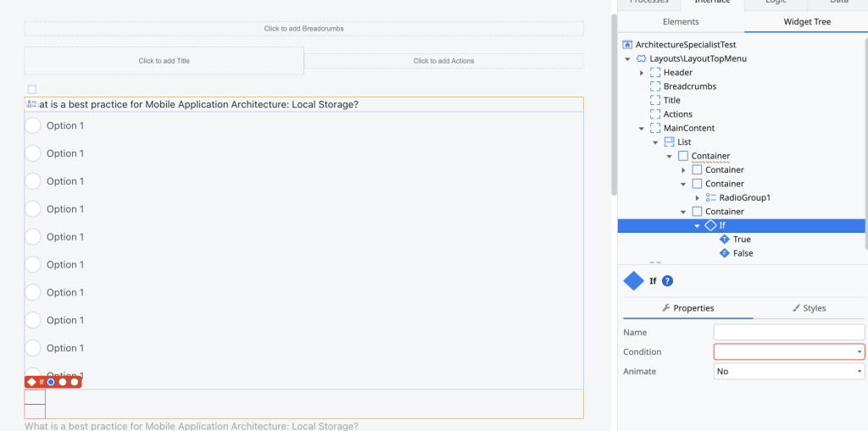Select the topmost Option 1 radio button

33,125
